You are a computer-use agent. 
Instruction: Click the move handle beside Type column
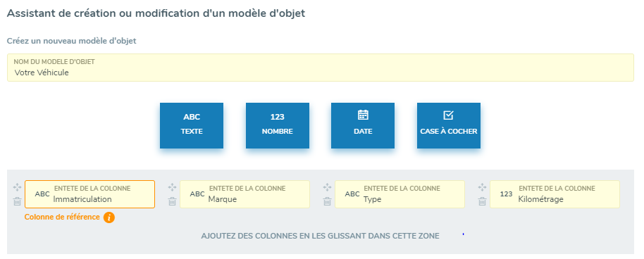point(327,187)
